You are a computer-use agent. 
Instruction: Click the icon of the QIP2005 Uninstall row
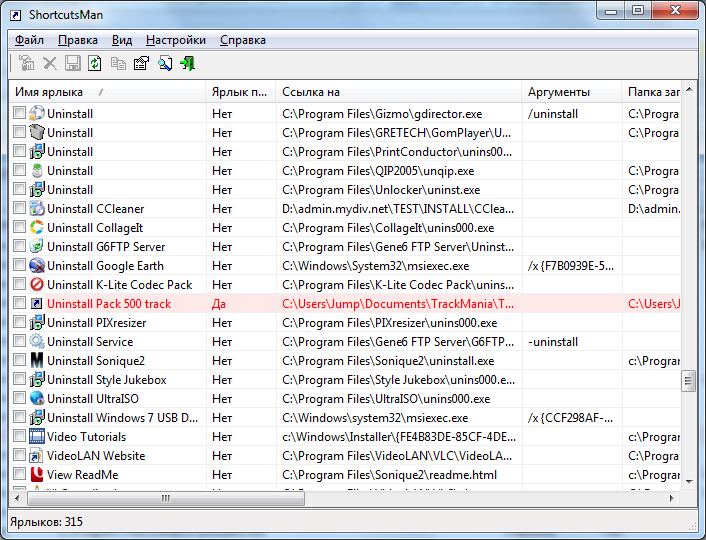[37, 170]
